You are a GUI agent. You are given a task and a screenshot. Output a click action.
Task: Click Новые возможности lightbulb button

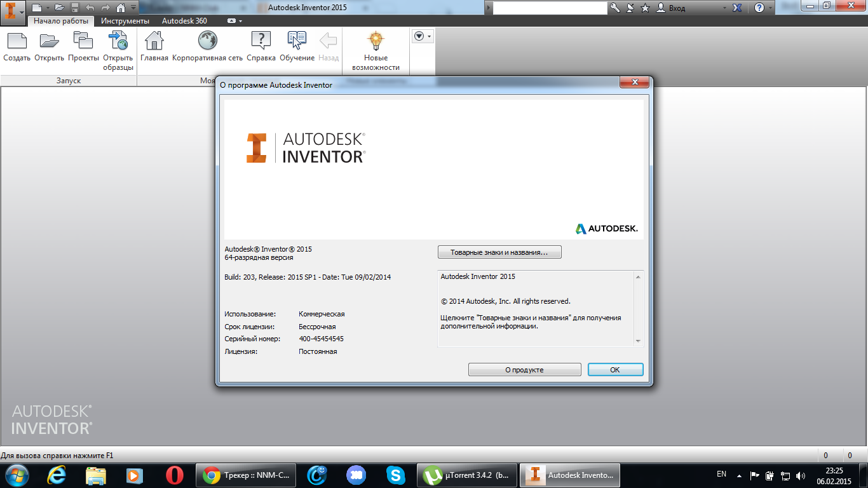pos(376,51)
